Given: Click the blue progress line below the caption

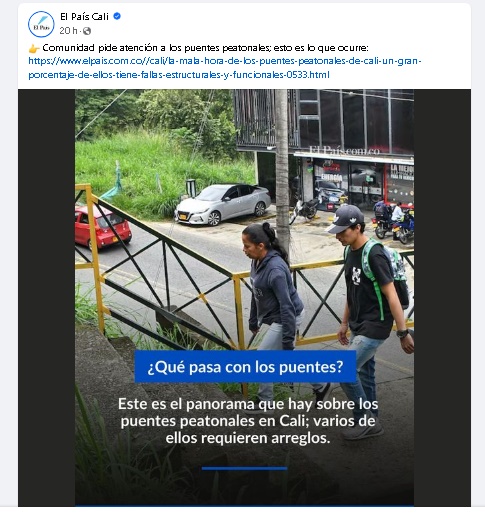Looking at the screenshot, I should coord(244,468).
